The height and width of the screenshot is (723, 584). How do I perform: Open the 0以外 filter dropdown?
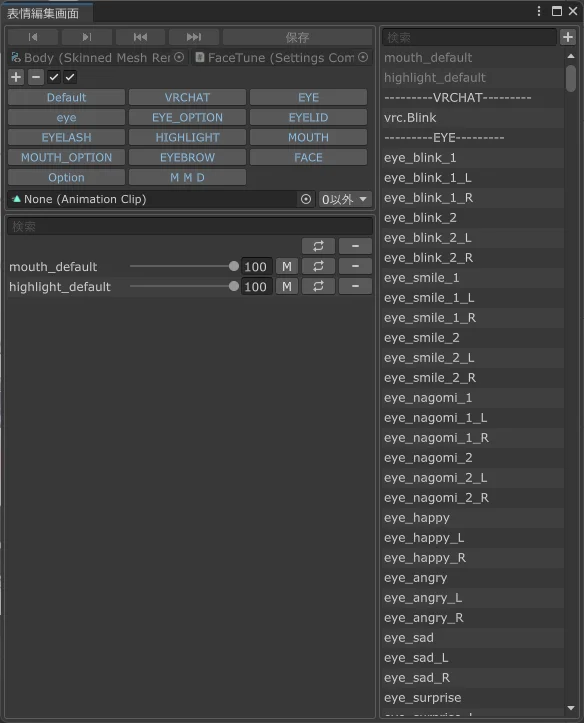coord(344,199)
